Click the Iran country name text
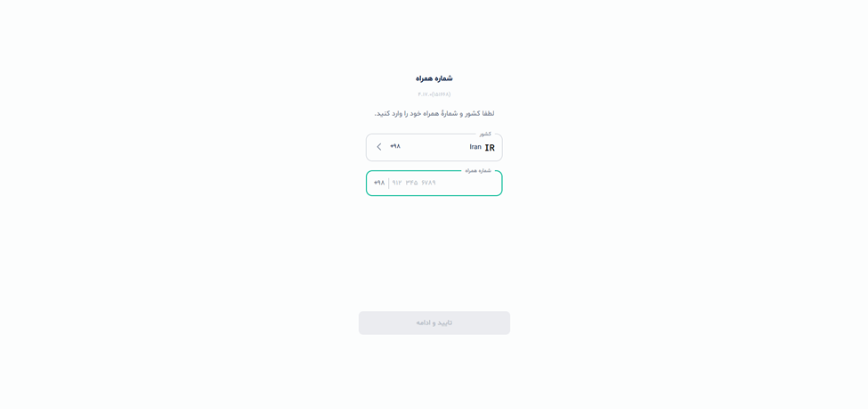This screenshot has width=868, height=409. pos(475,148)
